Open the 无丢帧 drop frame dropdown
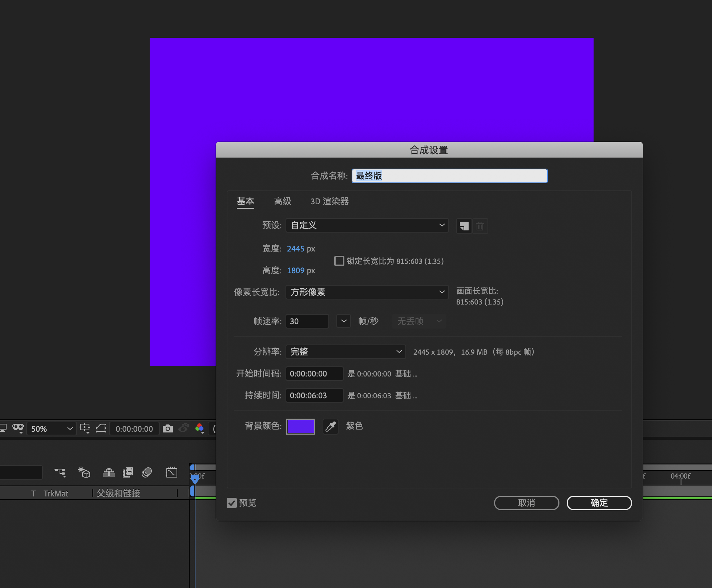The height and width of the screenshot is (588, 712). tap(419, 321)
